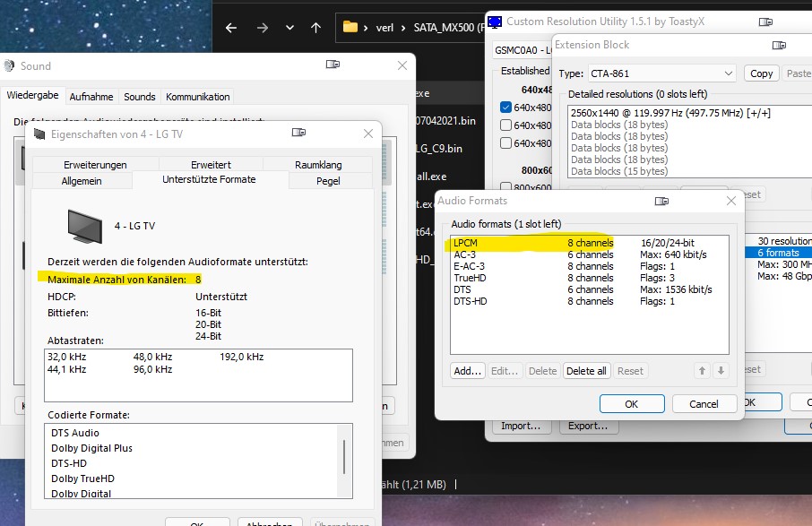812x526 pixels.
Task: Click the 192,0 kHz sample rate entry
Action: click(242, 357)
